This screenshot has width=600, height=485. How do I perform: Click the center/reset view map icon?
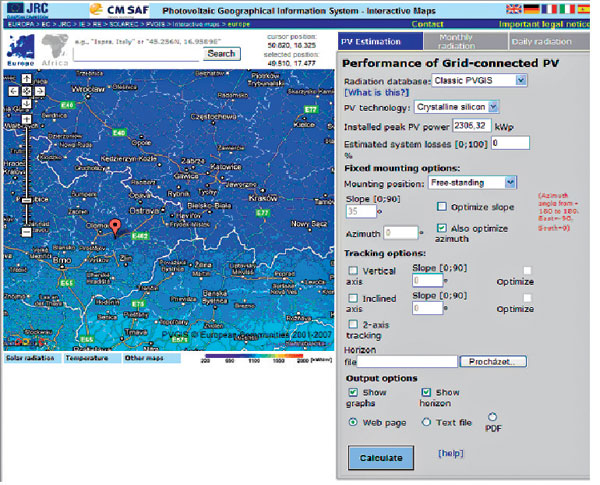coord(26,91)
